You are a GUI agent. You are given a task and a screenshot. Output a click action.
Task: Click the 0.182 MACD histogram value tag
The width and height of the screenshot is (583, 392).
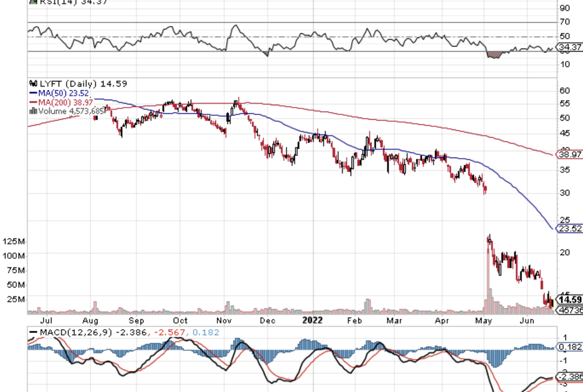pyautogui.click(x=569, y=347)
